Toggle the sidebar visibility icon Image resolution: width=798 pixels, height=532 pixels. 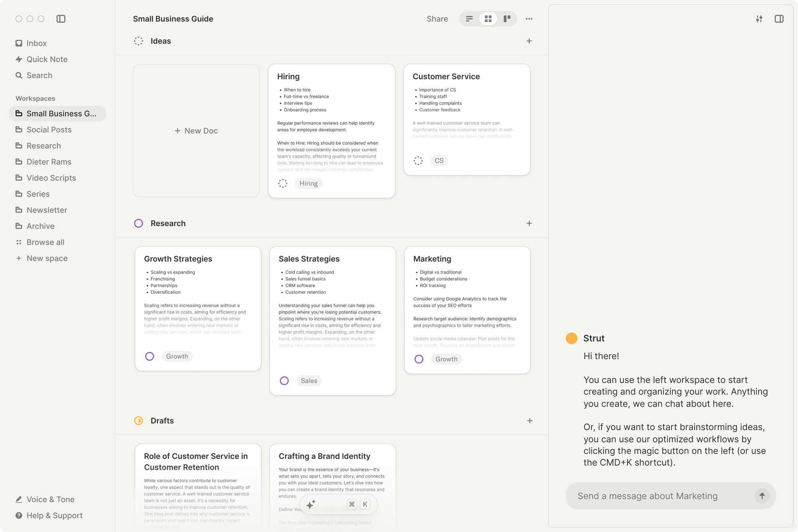point(61,19)
